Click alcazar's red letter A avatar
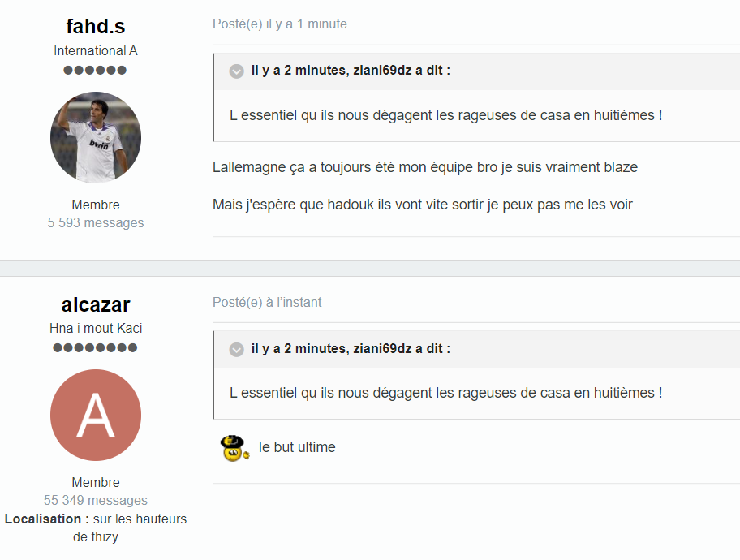740x560 pixels. (95, 415)
